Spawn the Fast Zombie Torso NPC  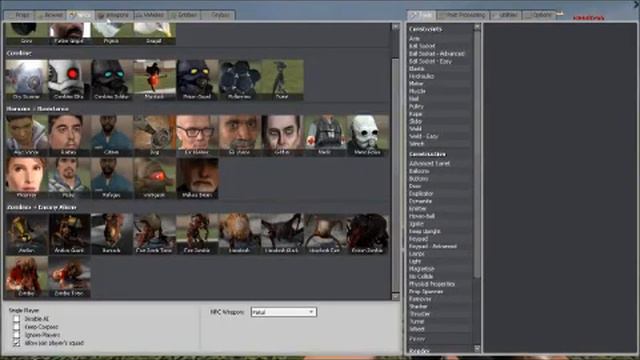154,233
